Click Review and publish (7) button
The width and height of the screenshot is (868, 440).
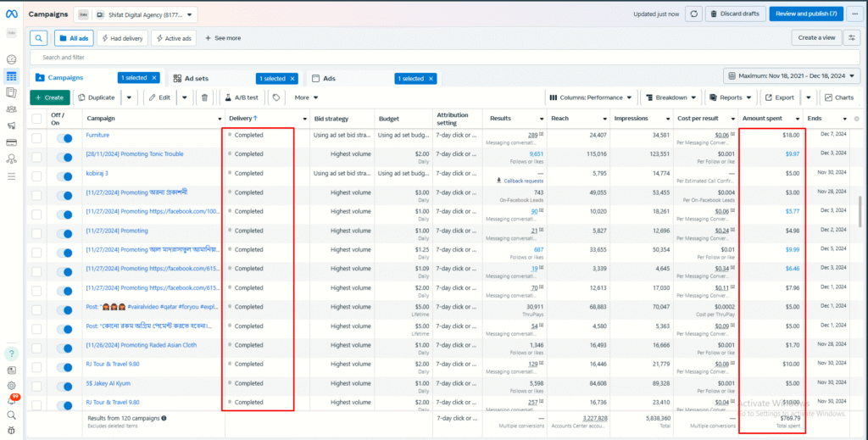[805, 14]
